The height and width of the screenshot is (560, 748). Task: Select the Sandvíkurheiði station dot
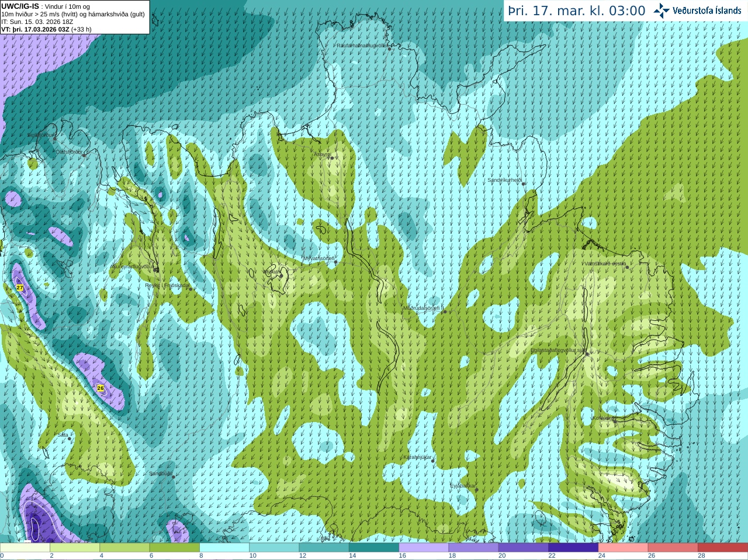[524, 184]
